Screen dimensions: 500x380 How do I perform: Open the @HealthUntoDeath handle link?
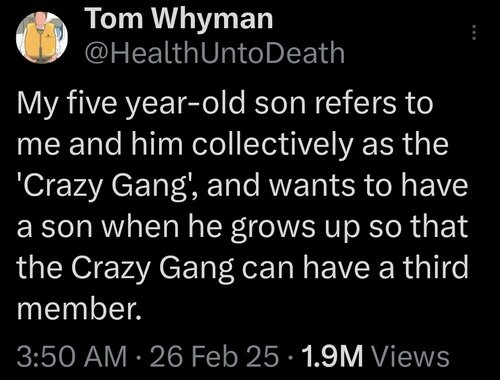tap(215, 53)
